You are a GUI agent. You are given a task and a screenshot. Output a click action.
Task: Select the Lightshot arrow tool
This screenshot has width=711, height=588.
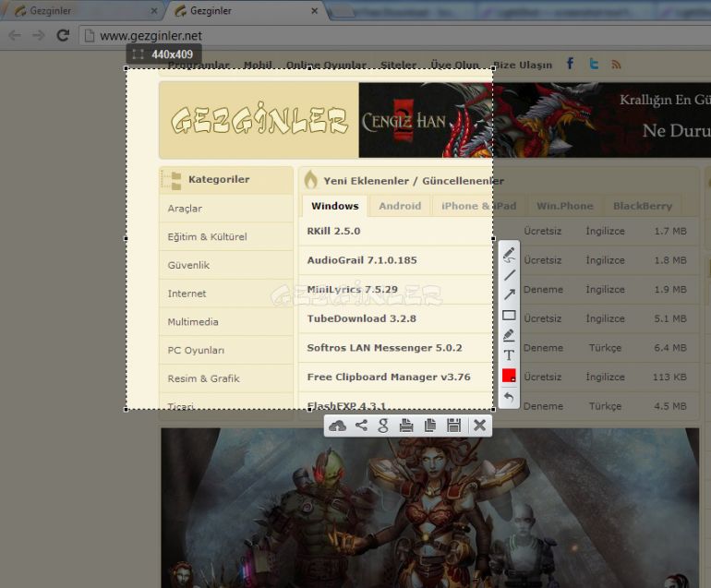pos(509,294)
